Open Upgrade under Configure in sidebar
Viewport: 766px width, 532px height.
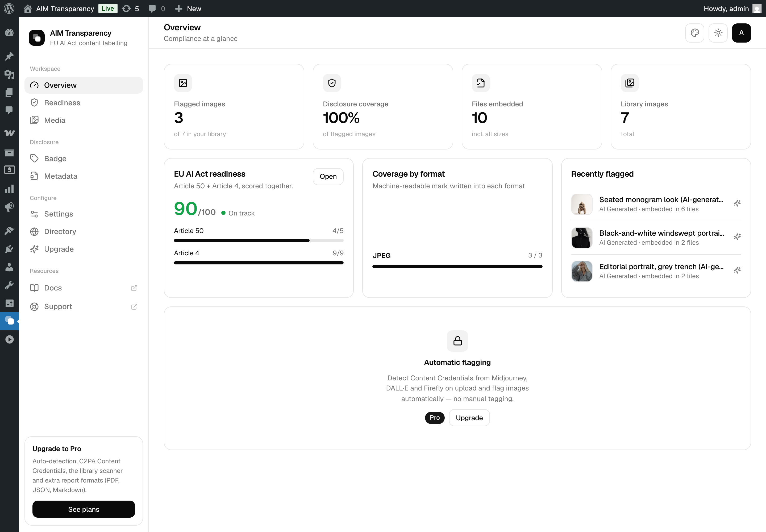click(84, 249)
